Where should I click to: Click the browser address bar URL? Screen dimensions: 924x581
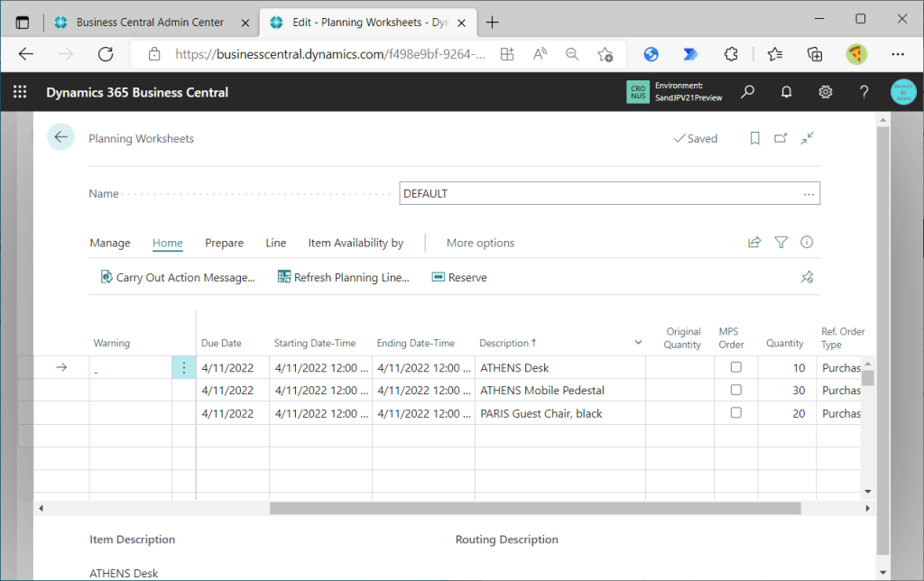pos(330,54)
